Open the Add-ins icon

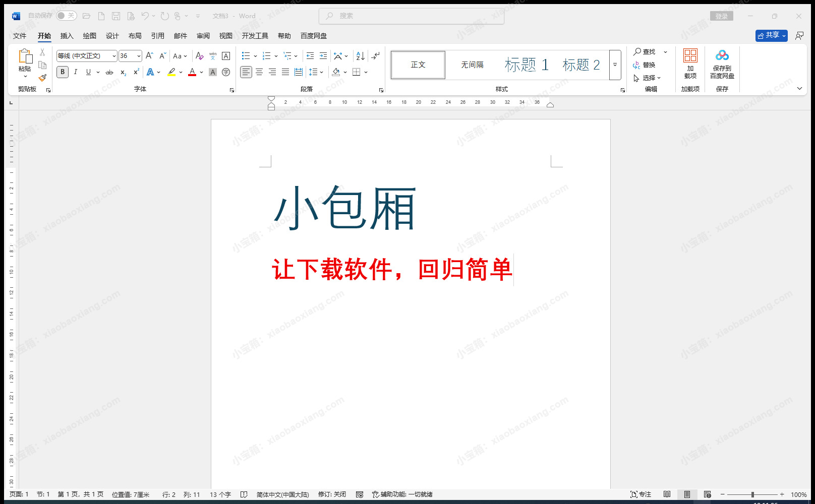[690, 56]
